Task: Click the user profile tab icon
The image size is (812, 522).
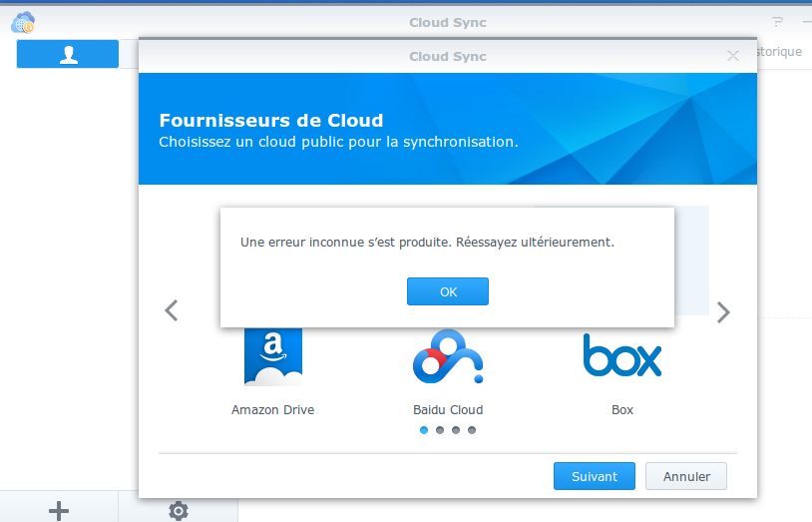Action: coord(68,54)
